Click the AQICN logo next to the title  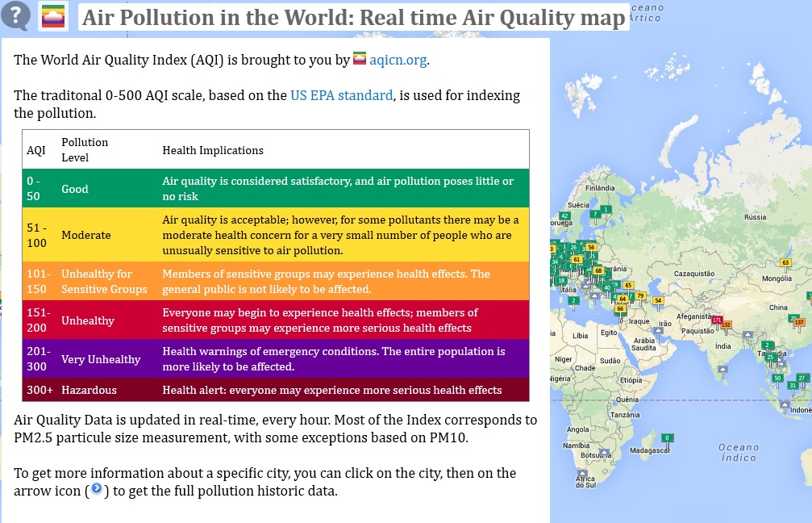[53, 16]
